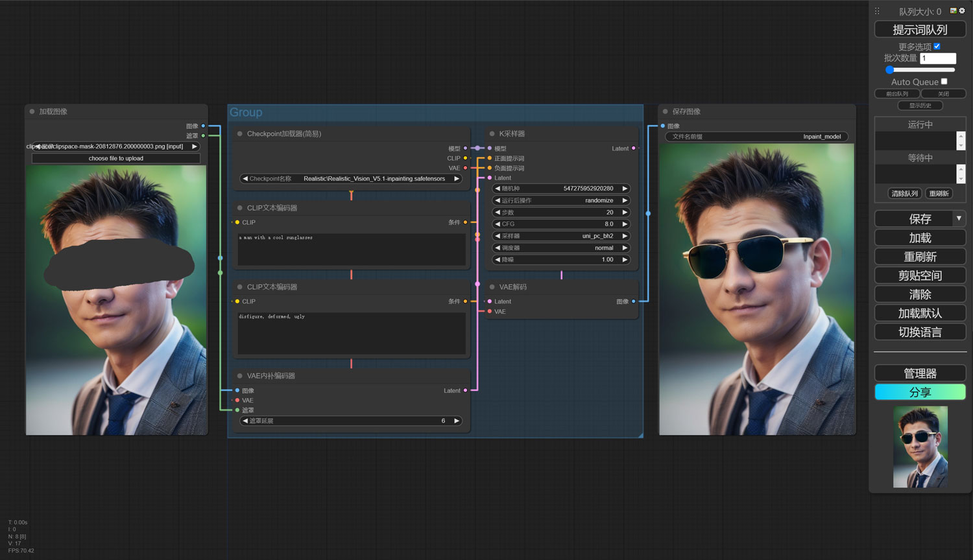973x560 pixels.
Task: Click the 模型 output port on Checkpoint loader
Action: 465,148
